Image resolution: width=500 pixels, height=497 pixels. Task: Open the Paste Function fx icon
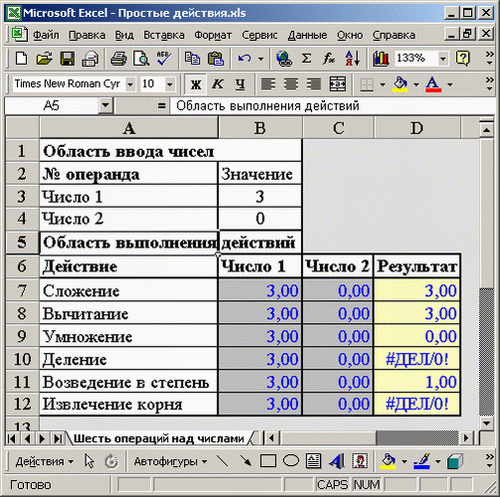point(329,59)
